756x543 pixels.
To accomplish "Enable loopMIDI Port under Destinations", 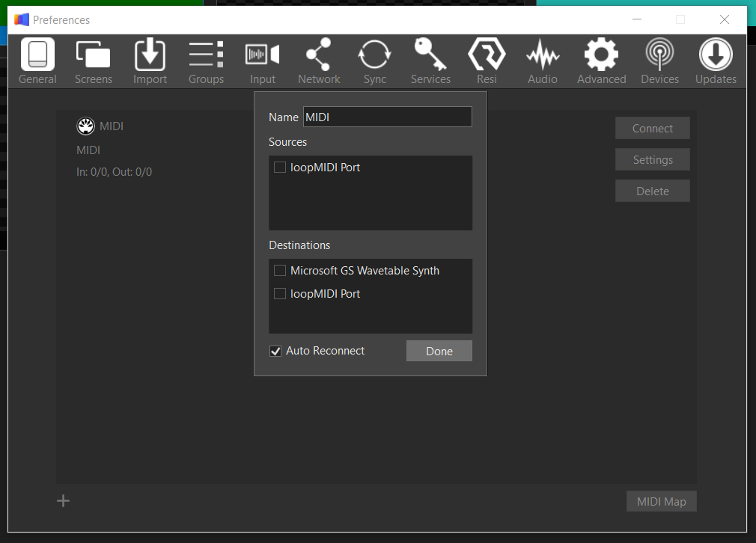I will pos(280,293).
